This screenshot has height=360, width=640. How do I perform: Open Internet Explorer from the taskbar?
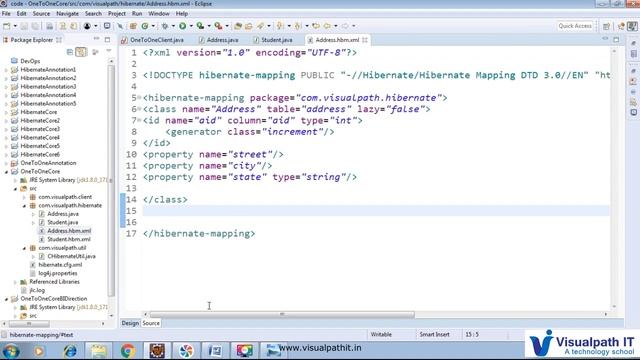click(69, 351)
